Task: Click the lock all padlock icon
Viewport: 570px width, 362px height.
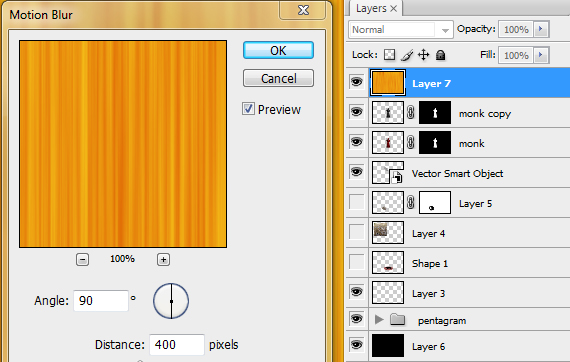Action: [441, 55]
